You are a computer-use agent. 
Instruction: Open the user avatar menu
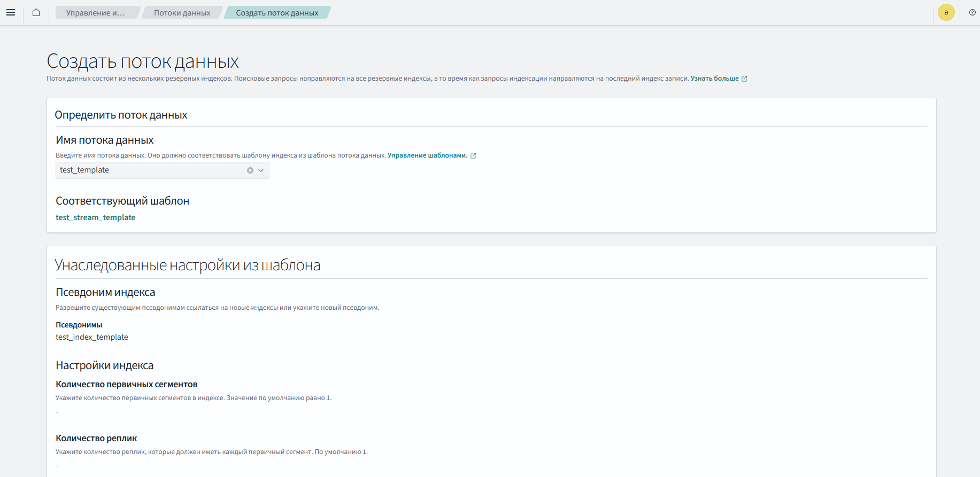tap(946, 12)
